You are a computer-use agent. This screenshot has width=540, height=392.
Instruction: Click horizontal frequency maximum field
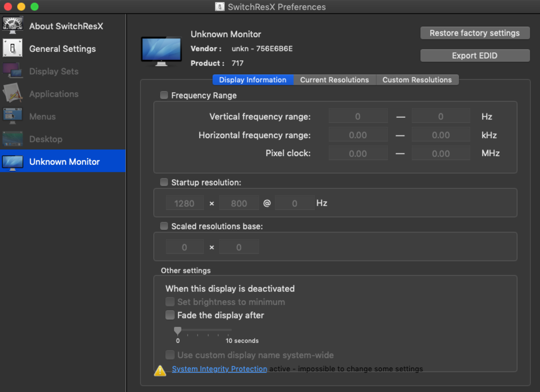point(441,135)
